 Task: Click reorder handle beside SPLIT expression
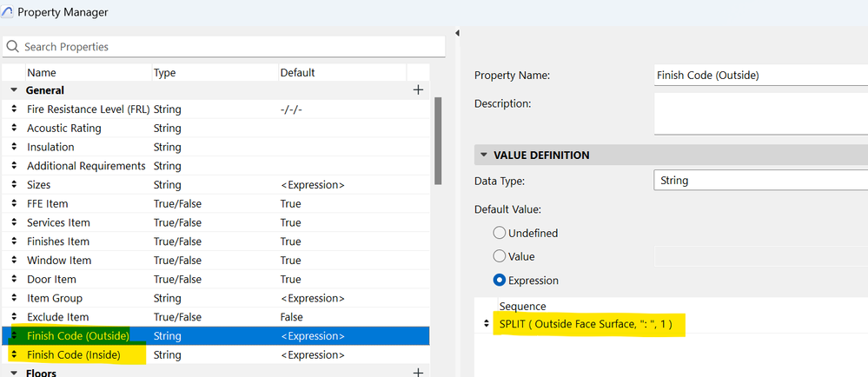coord(486,324)
